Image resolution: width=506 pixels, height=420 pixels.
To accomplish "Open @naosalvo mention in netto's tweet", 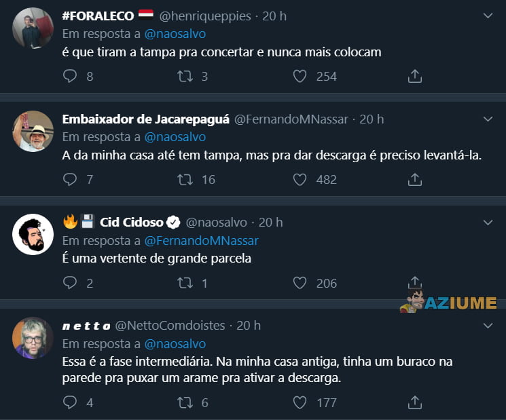I will pyautogui.click(x=175, y=343).
